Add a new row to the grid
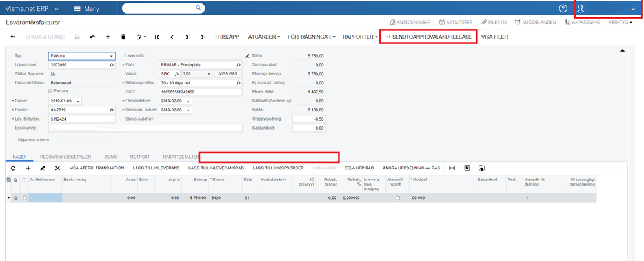 point(28,168)
